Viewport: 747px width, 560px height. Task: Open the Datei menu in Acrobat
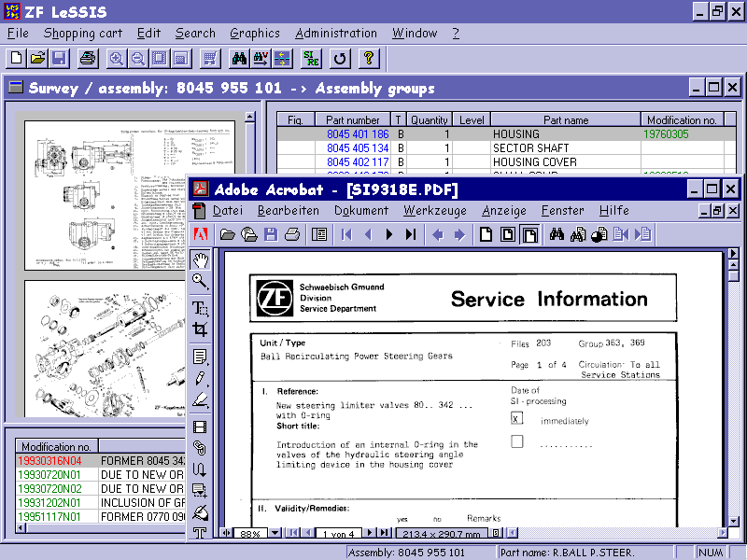(228, 211)
